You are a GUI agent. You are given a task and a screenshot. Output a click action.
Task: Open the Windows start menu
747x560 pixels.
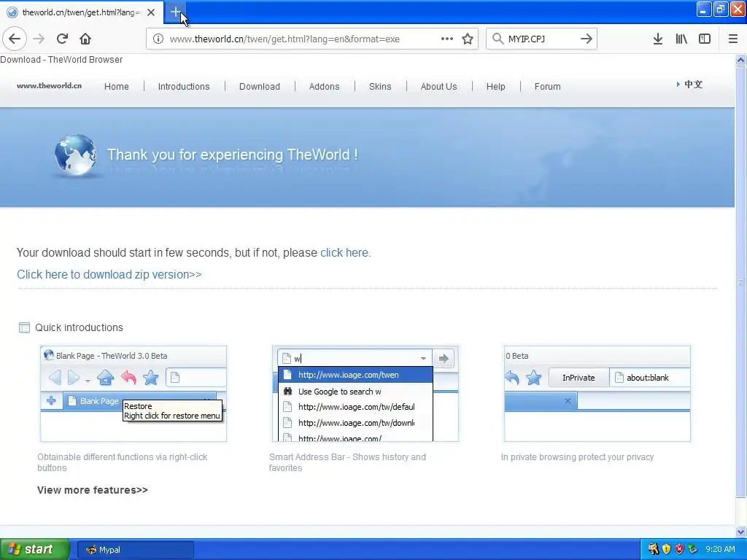point(34,550)
